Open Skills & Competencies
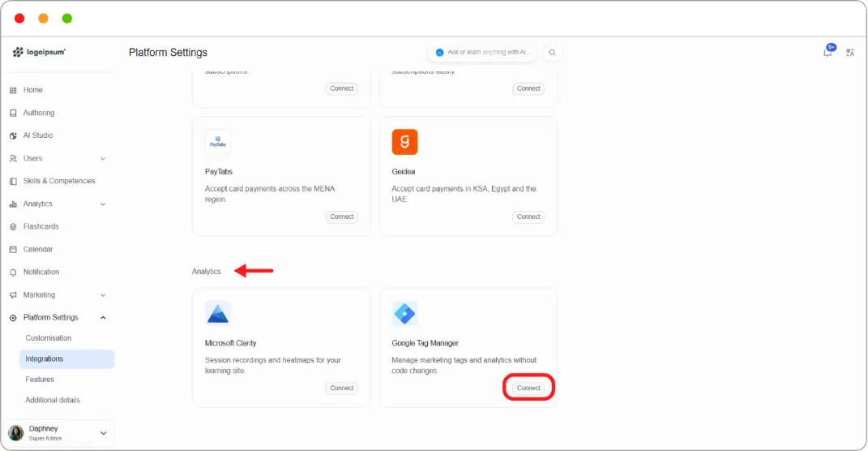This screenshot has height=451, width=868. click(x=58, y=181)
